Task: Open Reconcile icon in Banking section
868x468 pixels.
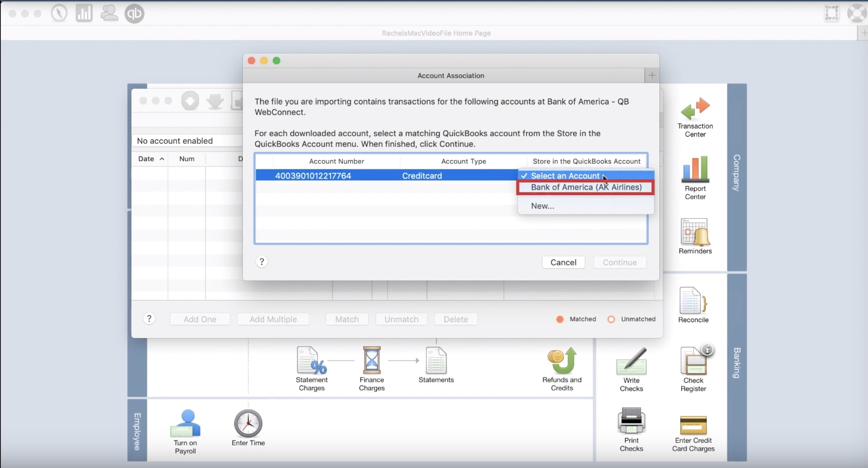Action: [x=693, y=301]
